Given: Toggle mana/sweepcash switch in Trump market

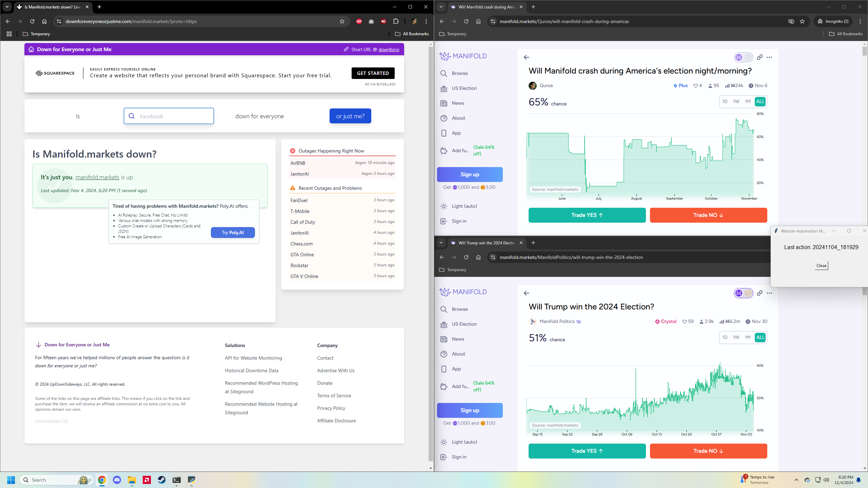Looking at the screenshot, I should tap(743, 293).
